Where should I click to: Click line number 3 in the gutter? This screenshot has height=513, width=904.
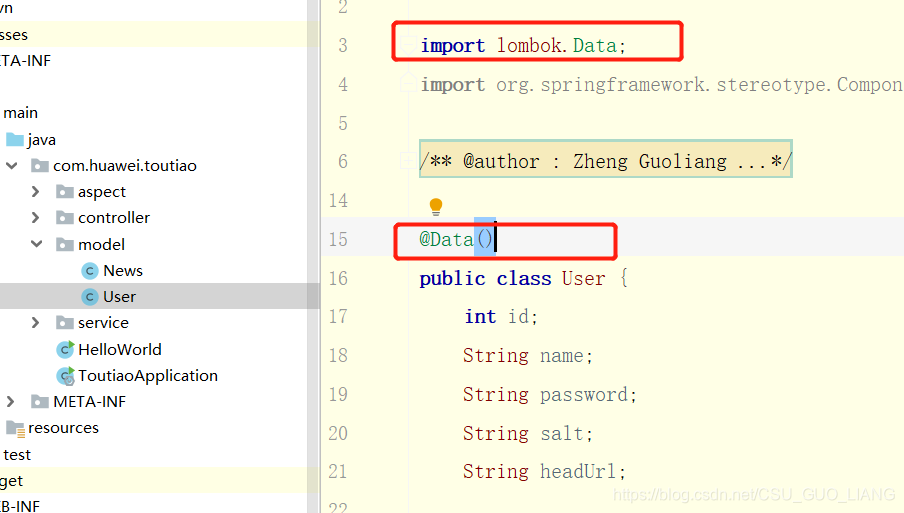point(343,45)
